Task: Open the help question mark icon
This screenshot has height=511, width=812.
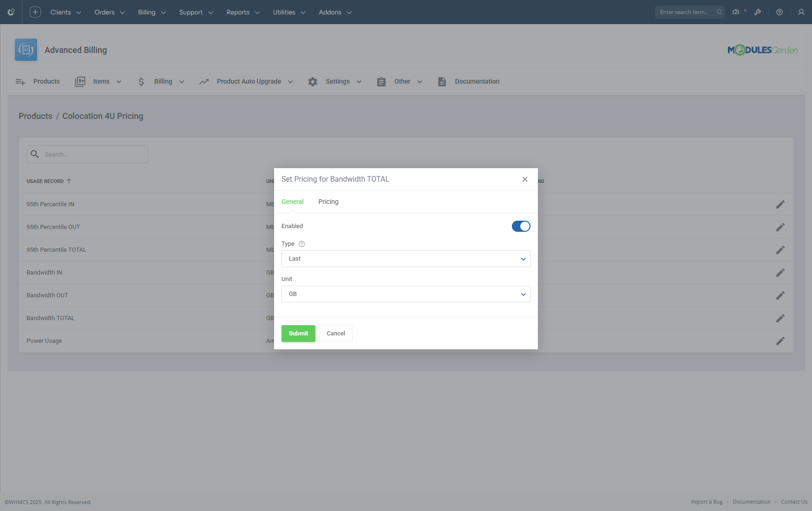Action: [779, 12]
